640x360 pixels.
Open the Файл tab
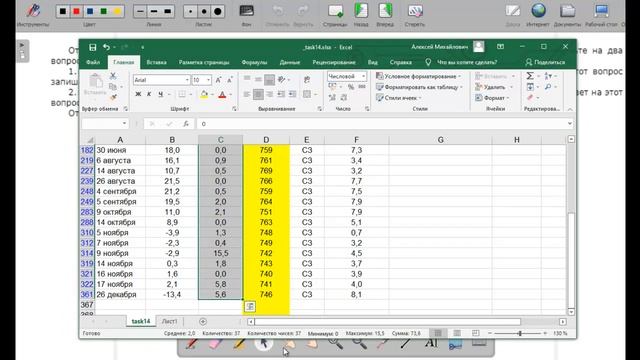click(93, 62)
